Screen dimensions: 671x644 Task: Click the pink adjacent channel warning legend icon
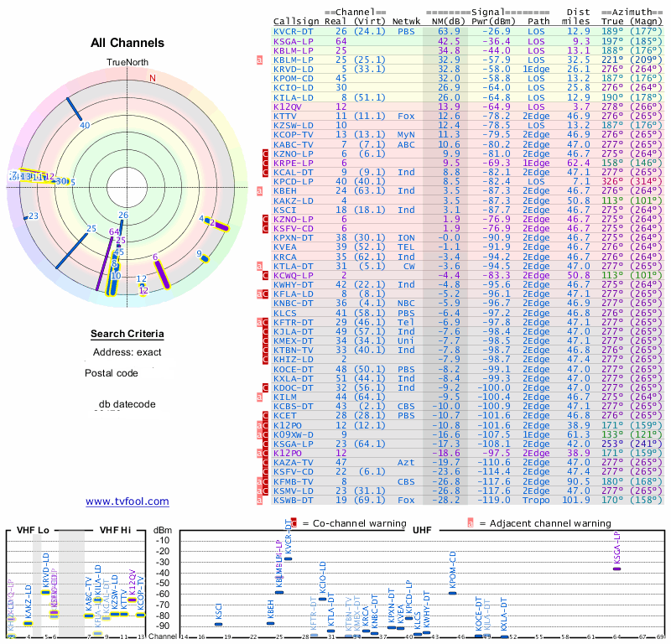point(471,522)
